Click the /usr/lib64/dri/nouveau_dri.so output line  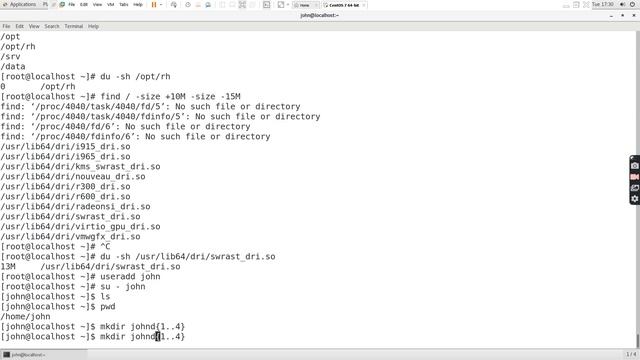[73, 176]
